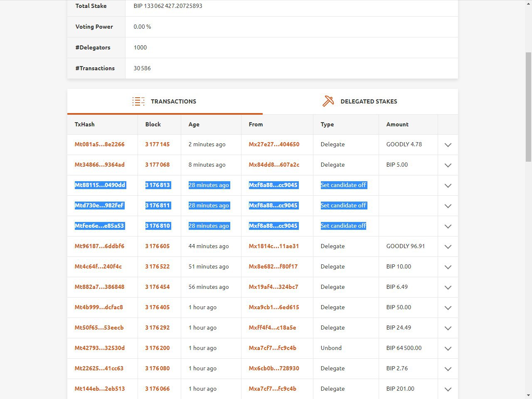Click the delegated stakes pickaxe icon

pyautogui.click(x=328, y=101)
